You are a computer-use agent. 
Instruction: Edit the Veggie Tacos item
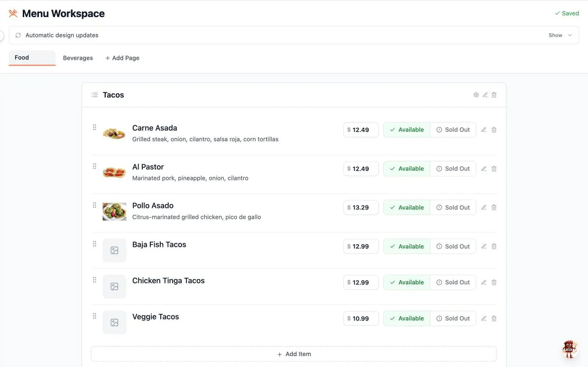(484, 319)
